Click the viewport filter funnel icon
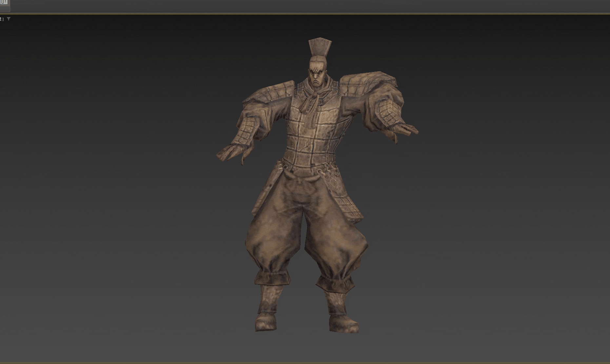610x364 pixels. point(9,19)
